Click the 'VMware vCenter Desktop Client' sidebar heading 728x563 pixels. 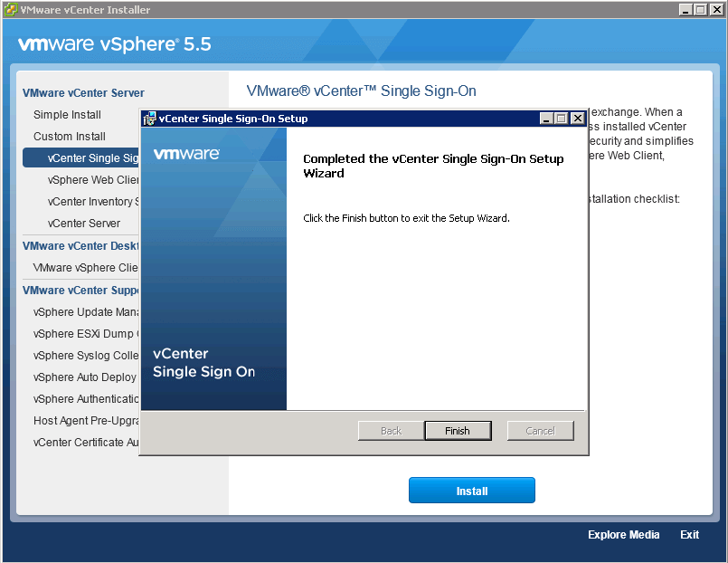coord(80,245)
